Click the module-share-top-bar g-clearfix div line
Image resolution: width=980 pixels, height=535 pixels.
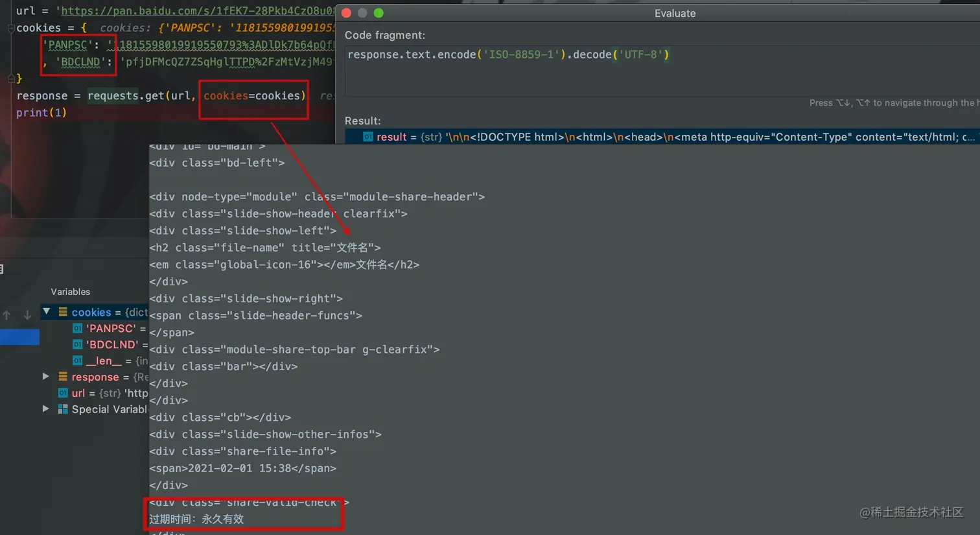294,350
